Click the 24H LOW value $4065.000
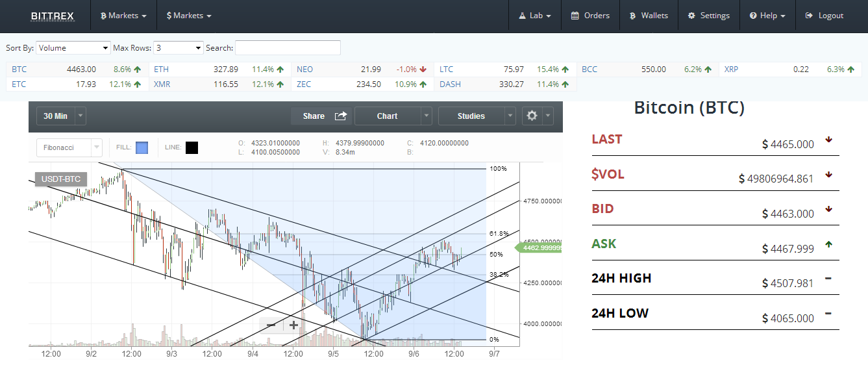Image resolution: width=868 pixels, height=367 pixels. pos(787,318)
